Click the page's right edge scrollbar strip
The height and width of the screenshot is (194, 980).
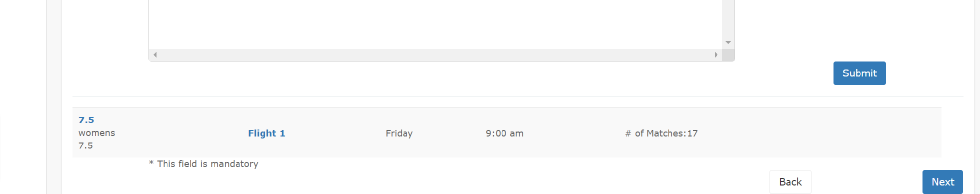(977, 97)
